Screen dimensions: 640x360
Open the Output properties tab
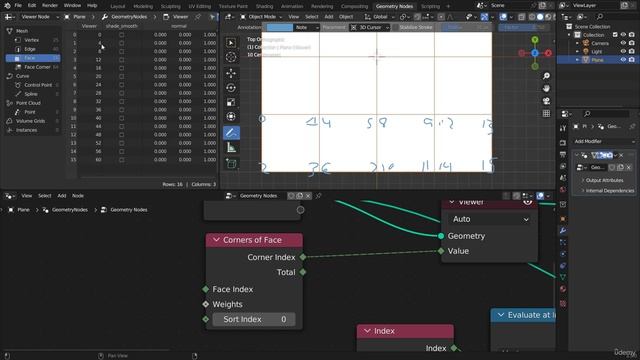[x=563, y=155]
